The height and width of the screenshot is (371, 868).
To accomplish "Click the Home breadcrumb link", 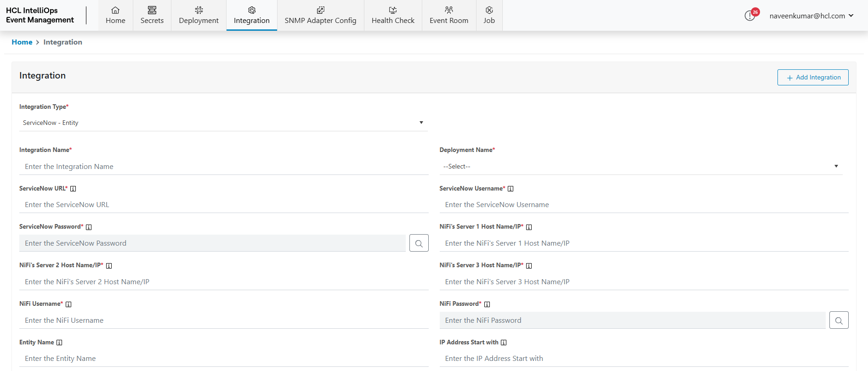I will pyautogui.click(x=22, y=42).
